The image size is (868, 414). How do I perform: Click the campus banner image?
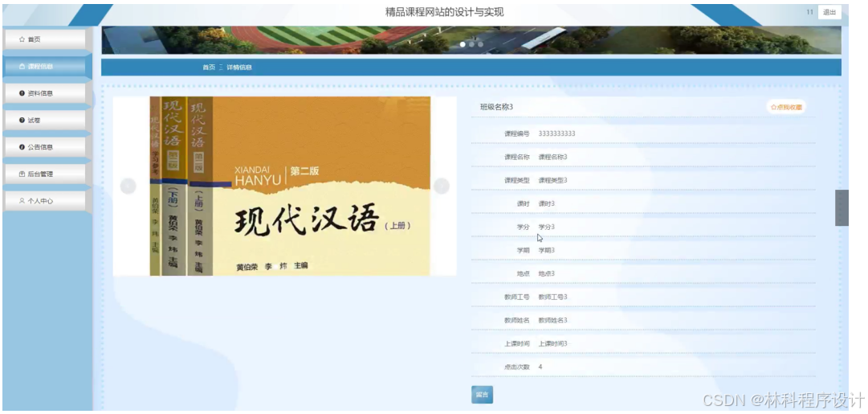(471, 40)
